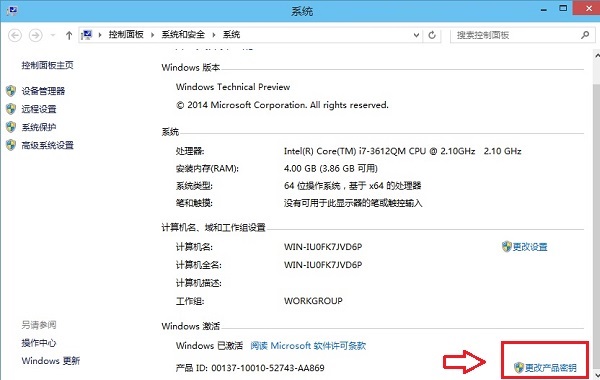Click the shield icon beside 设备管理器
The image size is (600, 380).
coord(11,91)
